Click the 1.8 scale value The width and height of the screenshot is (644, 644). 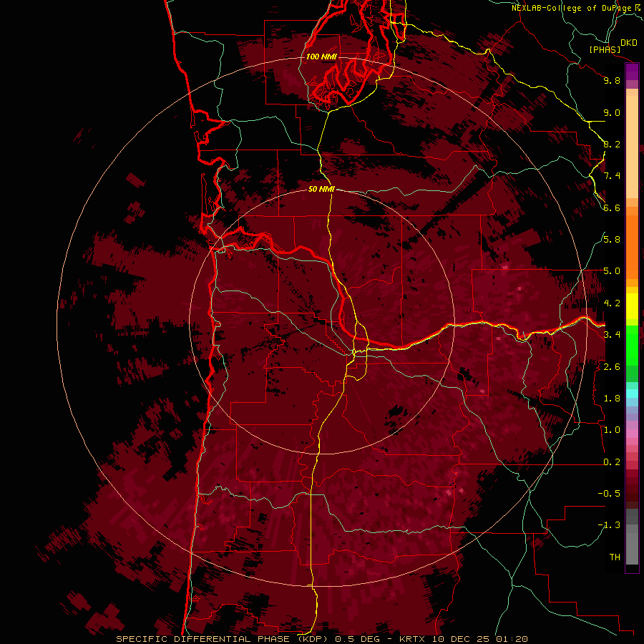point(612,399)
